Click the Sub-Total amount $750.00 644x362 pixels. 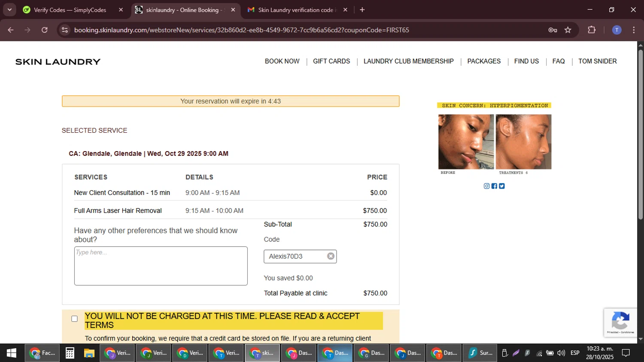tap(375, 225)
